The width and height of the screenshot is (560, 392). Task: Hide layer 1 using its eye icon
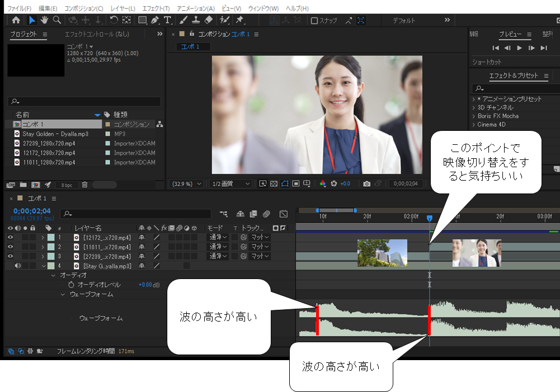point(10,238)
